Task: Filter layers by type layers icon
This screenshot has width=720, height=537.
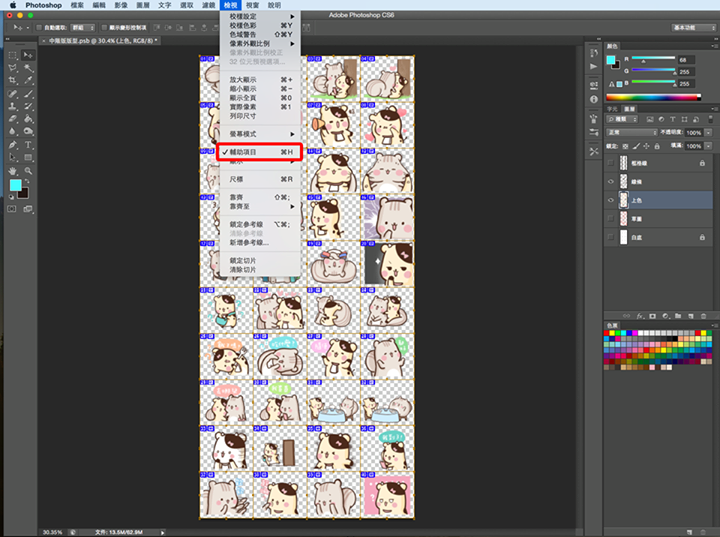Action: point(673,119)
